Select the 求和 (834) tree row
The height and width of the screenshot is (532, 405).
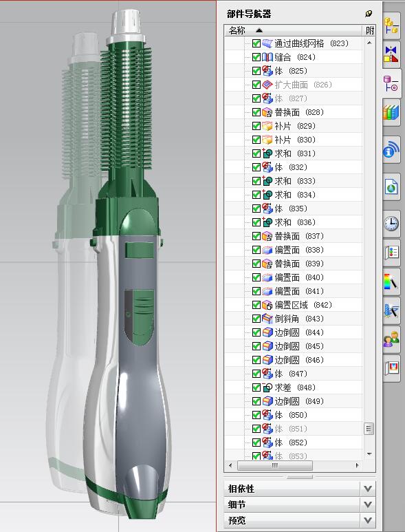tap(294, 195)
